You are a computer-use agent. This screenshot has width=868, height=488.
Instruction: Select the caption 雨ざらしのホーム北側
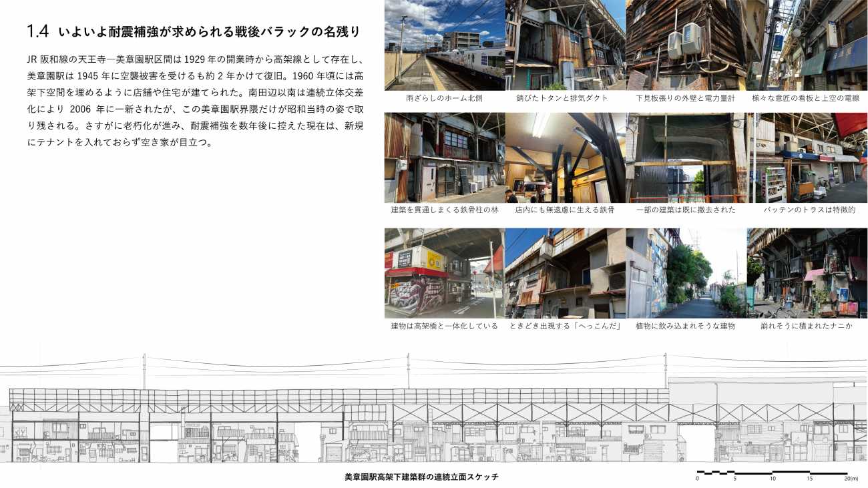[x=444, y=98]
